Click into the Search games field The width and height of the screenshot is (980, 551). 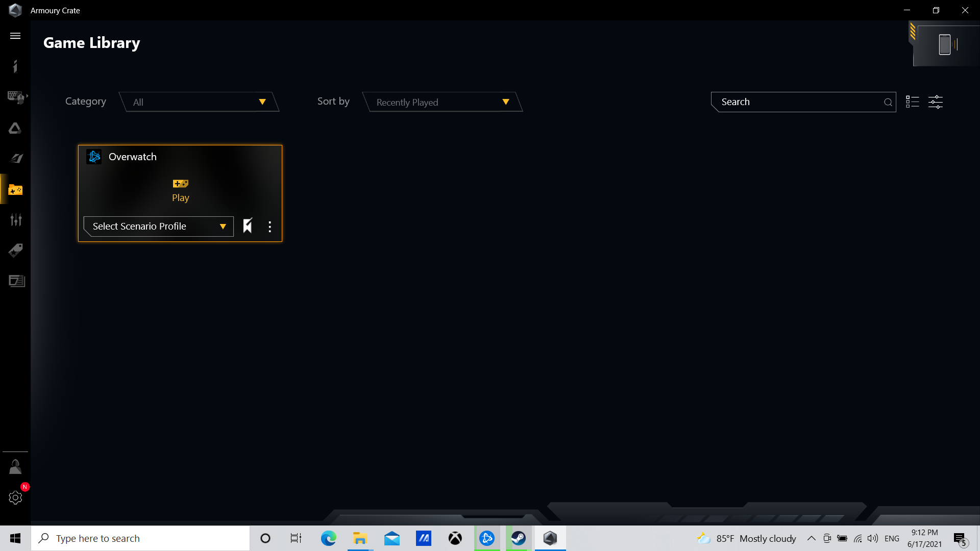pyautogui.click(x=803, y=102)
